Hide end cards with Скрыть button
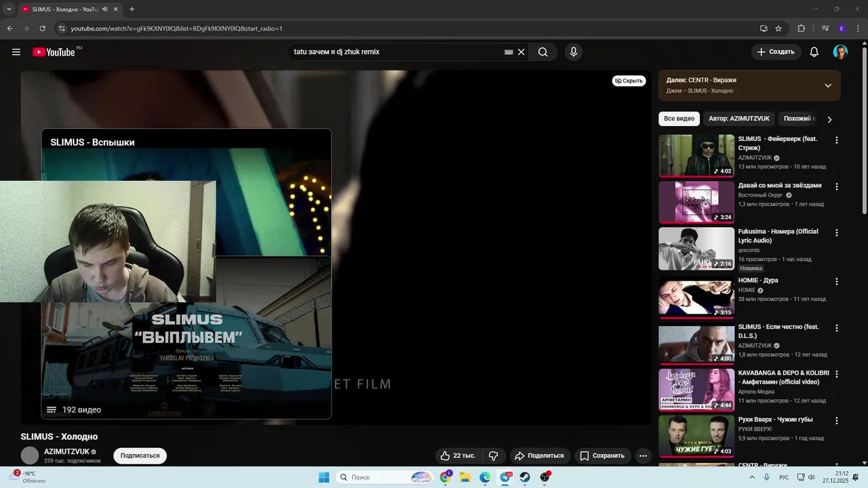 [629, 81]
